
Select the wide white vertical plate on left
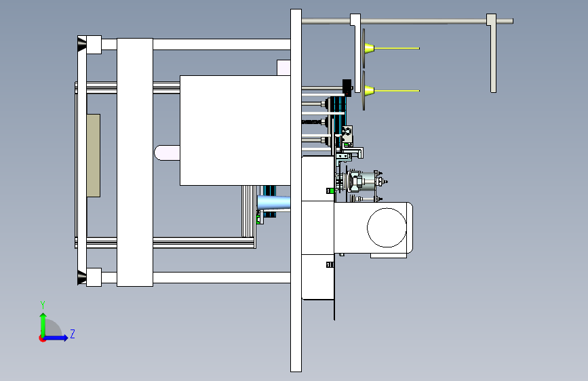135,163
